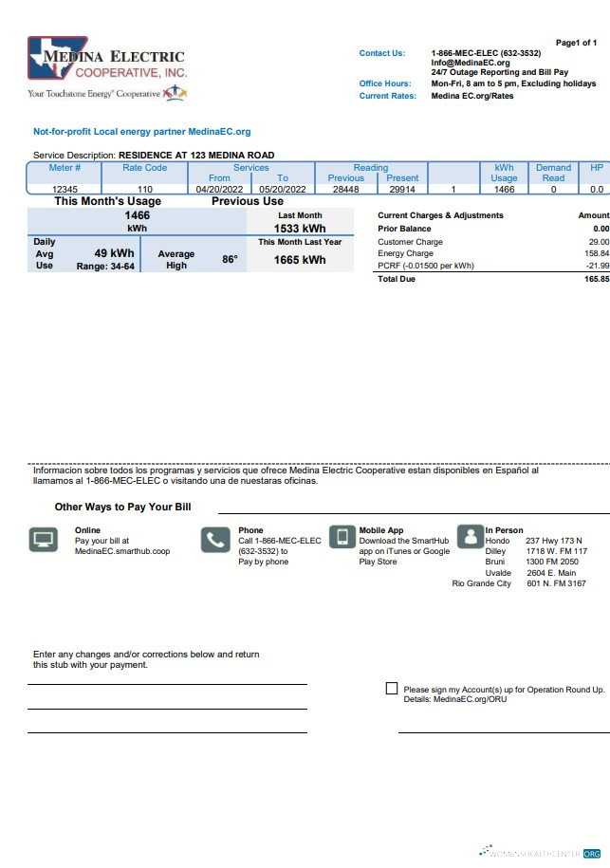
Task: Select the kWh Usage value 1466 in table
Action: tap(505, 190)
